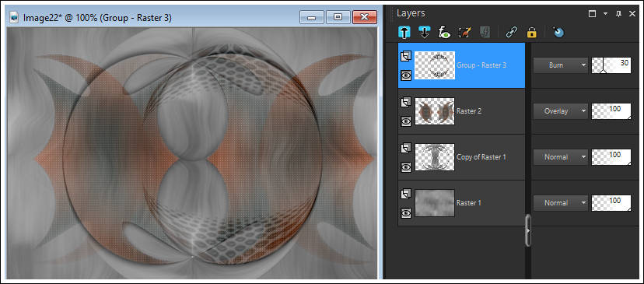Open the Layers palette options arrow menu
Image resolution: width=644 pixels, height=284 pixels.
pos(605,13)
